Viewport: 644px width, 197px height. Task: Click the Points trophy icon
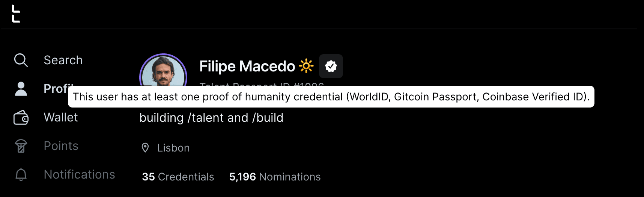21,146
